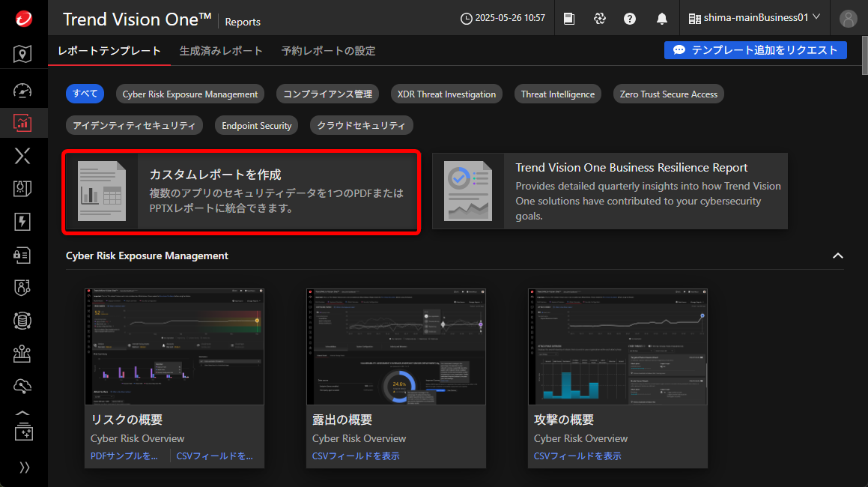Click the 2025-05-26 10:57 timestamp
The image size is (868, 487).
pos(510,18)
